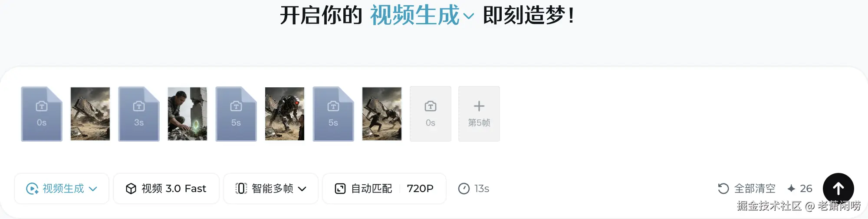The height and width of the screenshot is (219, 868).
Task: Select the robot with red eye thumbnail
Action: (285, 114)
